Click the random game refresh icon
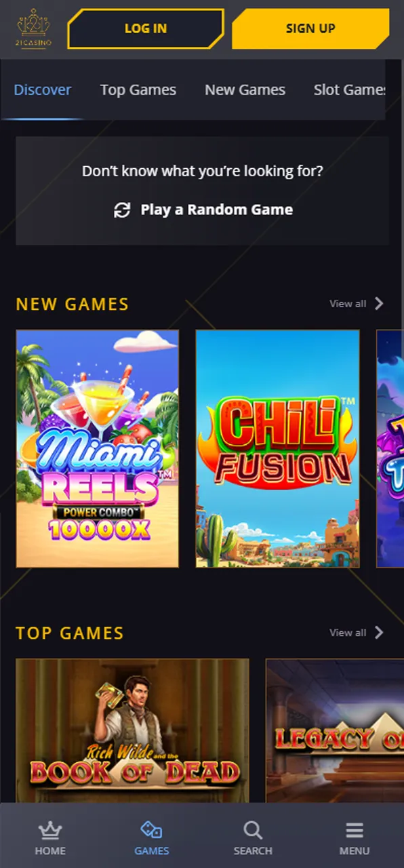The width and height of the screenshot is (404, 868). pos(122,210)
